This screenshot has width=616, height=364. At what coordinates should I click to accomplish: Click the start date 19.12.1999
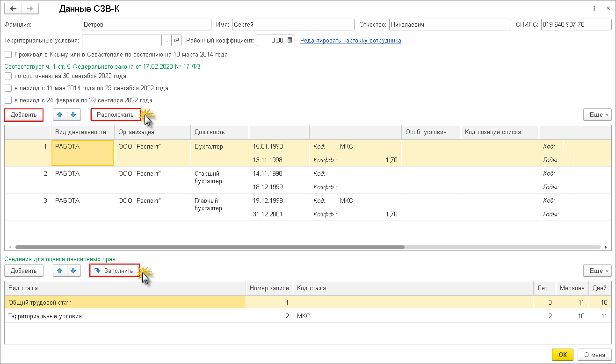(x=268, y=200)
